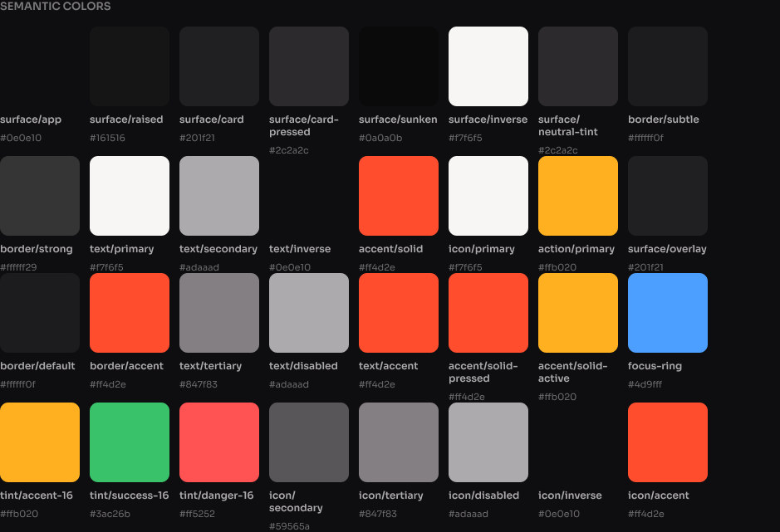This screenshot has width=780, height=532.
Task: Select the surface/raised color swatch
Action: tap(130, 66)
